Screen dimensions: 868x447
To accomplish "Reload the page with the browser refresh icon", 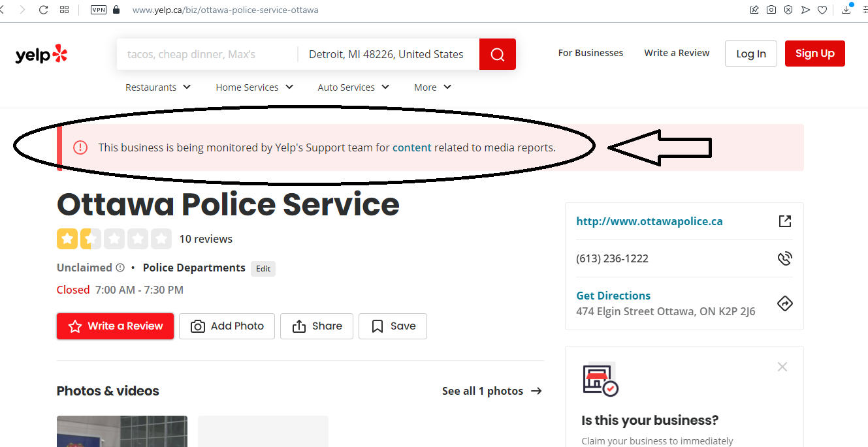I will tap(44, 10).
